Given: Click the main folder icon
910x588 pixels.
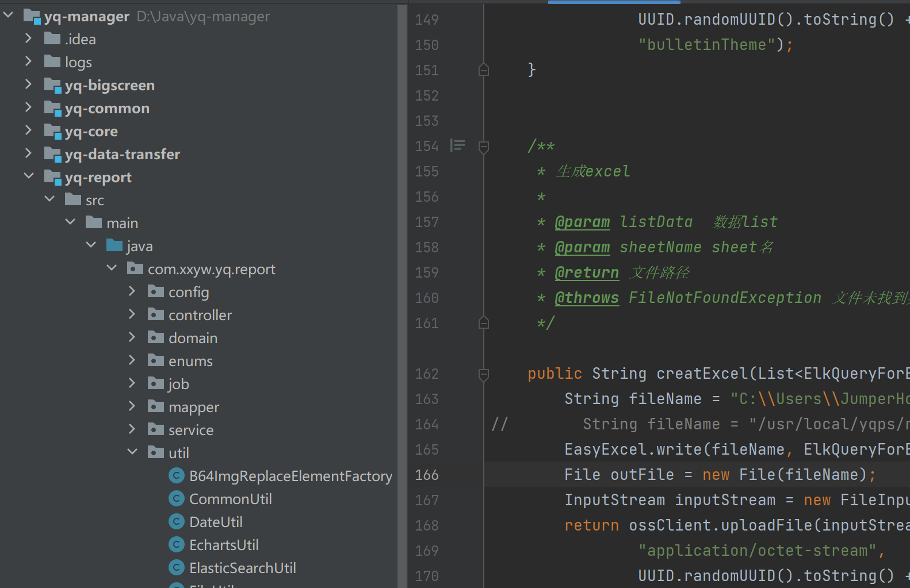Looking at the screenshot, I should point(94,222).
